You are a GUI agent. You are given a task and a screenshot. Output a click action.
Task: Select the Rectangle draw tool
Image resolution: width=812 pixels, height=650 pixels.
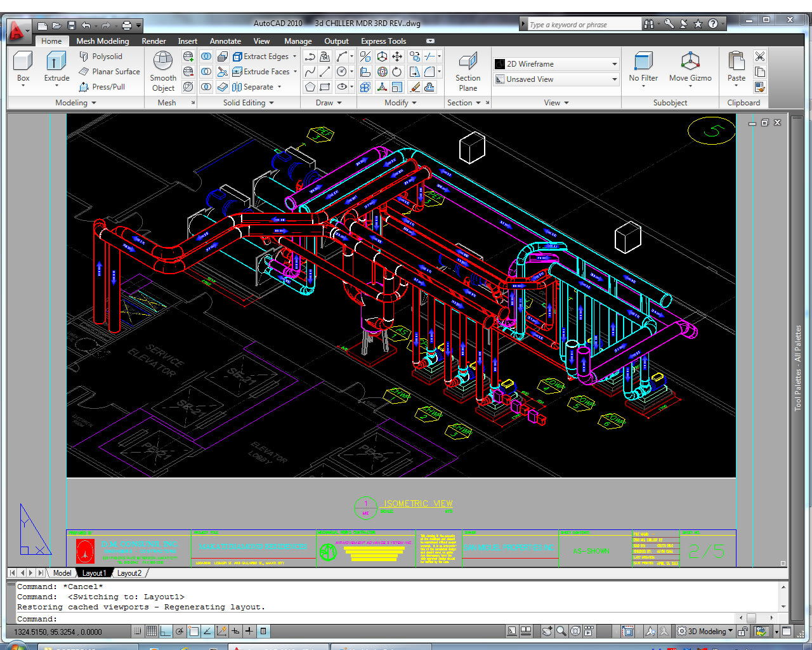(325, 87)
